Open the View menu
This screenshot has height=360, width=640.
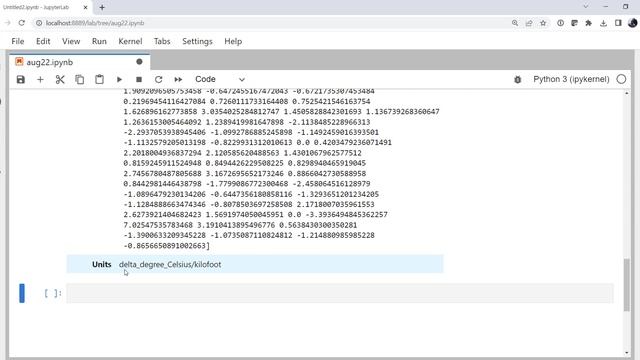click(x=71, y=41)
